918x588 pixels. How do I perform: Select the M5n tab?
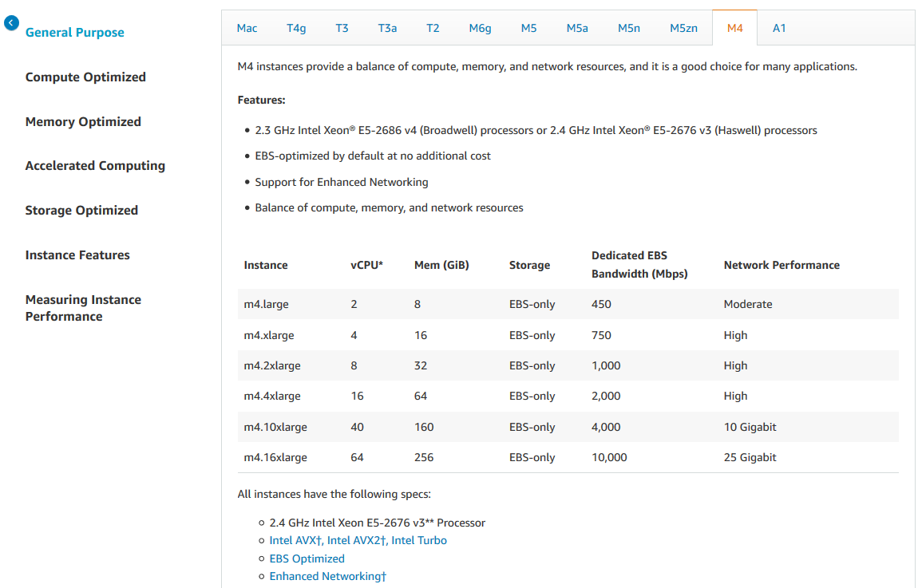pyautogui.click(x=629, y=28)
